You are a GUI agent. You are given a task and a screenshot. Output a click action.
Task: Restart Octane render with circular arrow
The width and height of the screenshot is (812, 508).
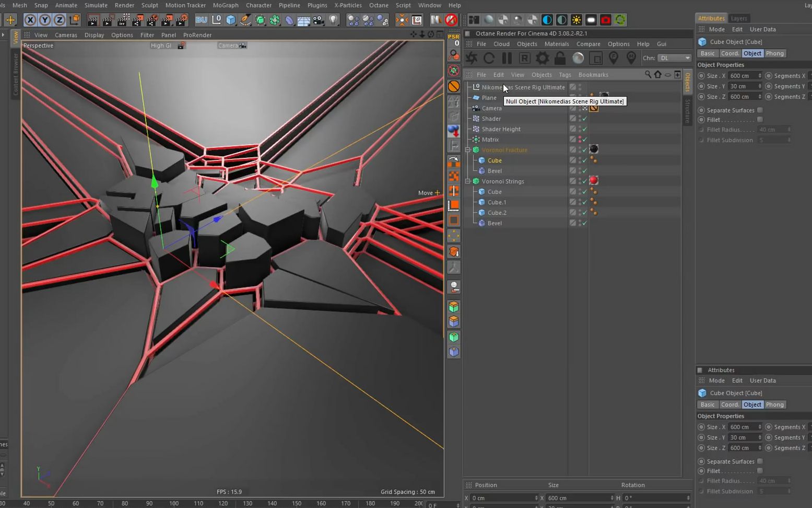point(489,58)
